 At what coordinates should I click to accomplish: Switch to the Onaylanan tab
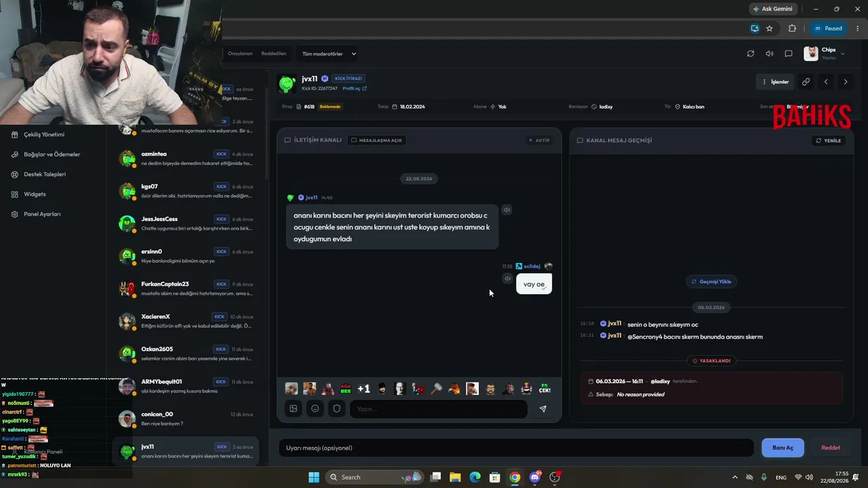click(x=240, y=54)
